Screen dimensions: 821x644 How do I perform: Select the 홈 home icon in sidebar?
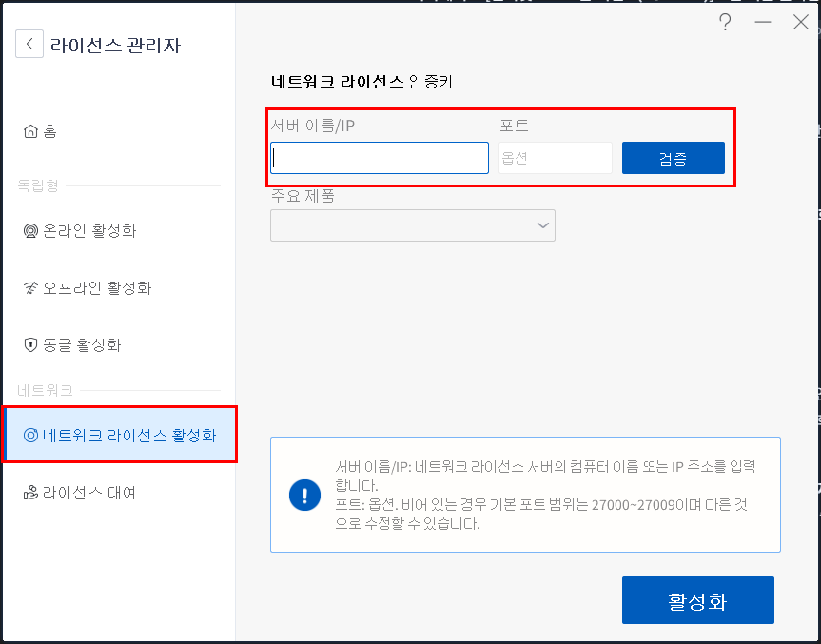pyautogui.click(x=29, y=130)
